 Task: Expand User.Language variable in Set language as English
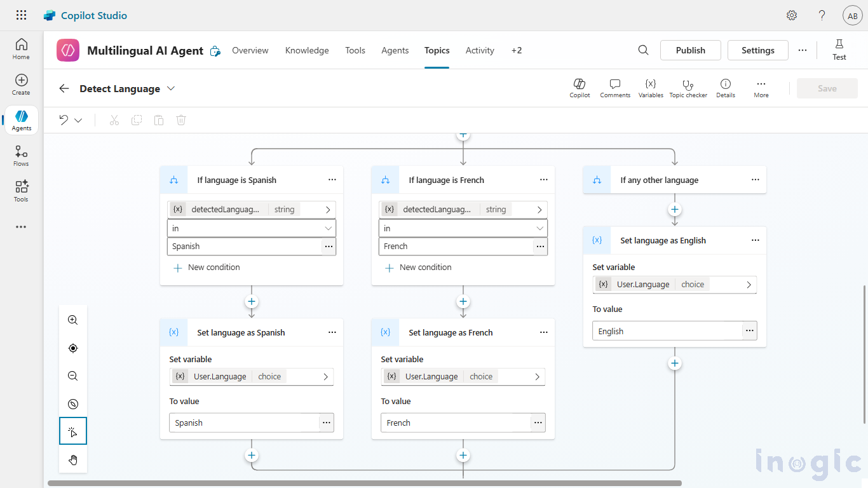749,285
